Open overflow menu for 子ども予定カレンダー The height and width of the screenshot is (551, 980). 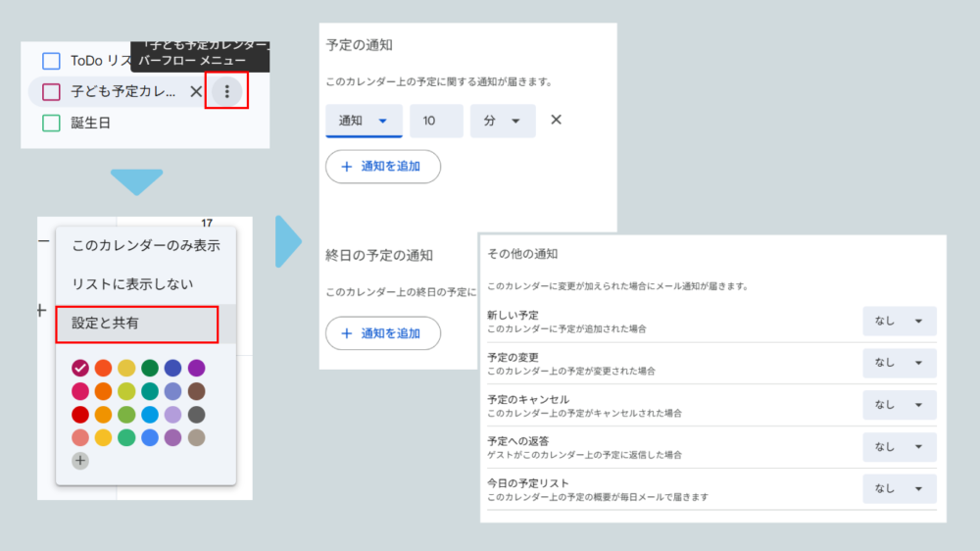tap(227, 91)
